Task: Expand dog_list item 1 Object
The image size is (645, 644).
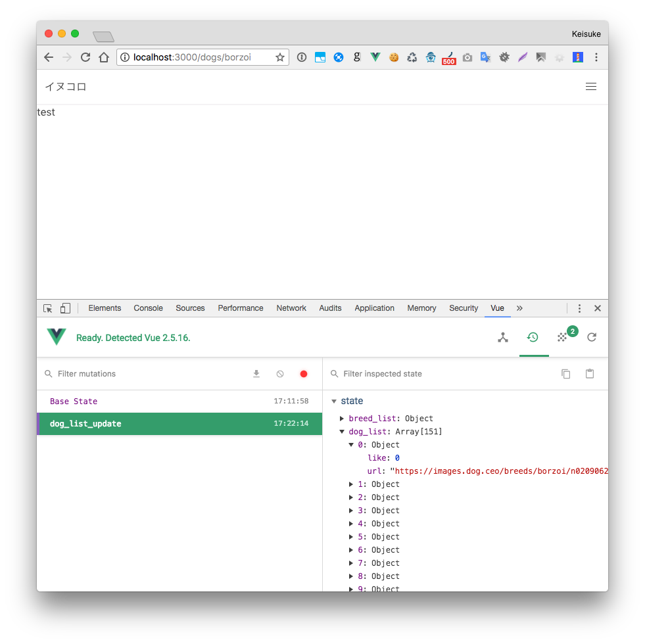Action: click(351, 484)
